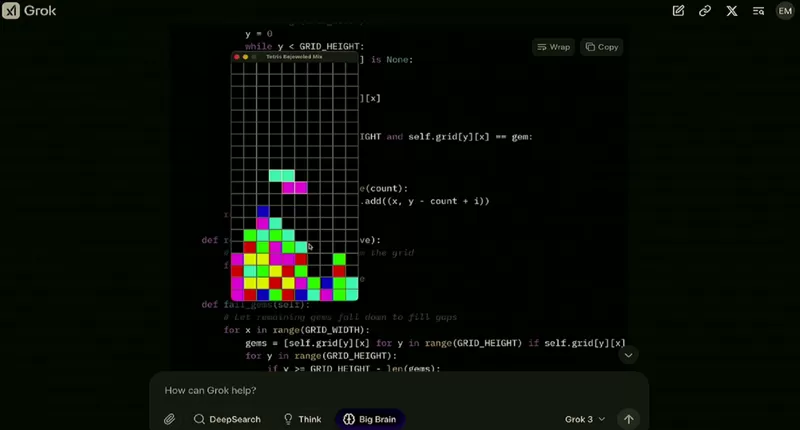The image size is (800, 430).
Task: Click the 'Grok' wordmark text
Action: point(40,11)
